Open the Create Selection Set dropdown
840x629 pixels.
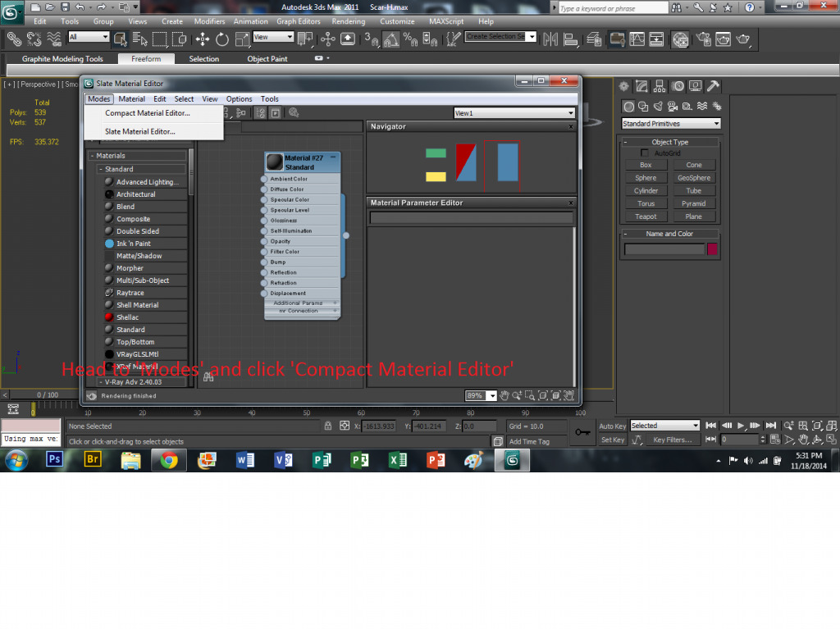point(500,36)
